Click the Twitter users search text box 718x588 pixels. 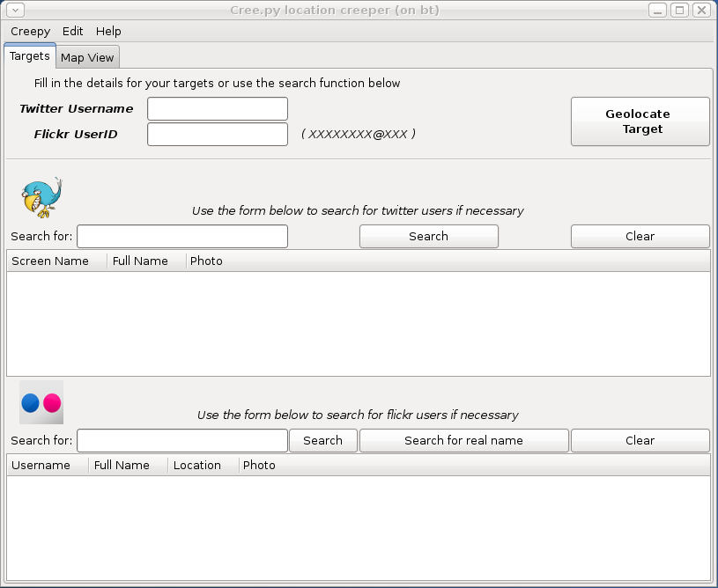182,237
